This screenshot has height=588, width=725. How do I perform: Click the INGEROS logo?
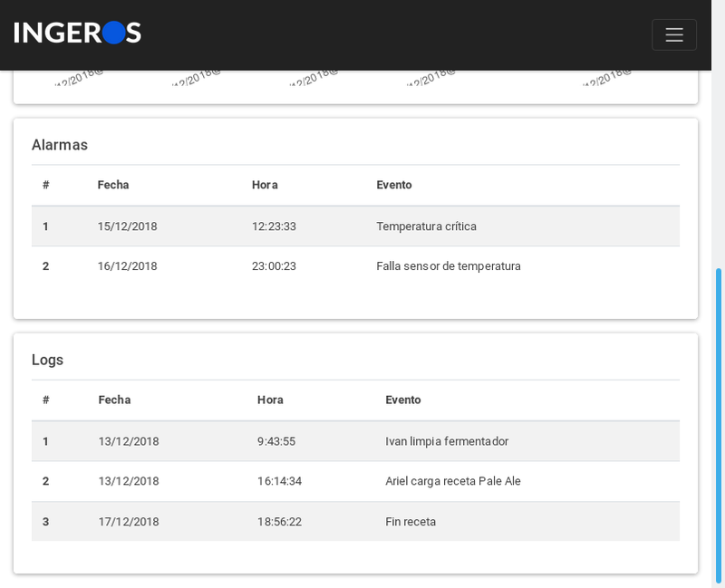78,33
